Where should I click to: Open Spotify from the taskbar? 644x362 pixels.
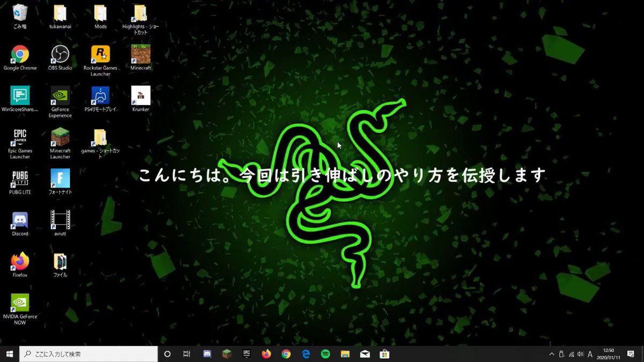pos(325,354)
